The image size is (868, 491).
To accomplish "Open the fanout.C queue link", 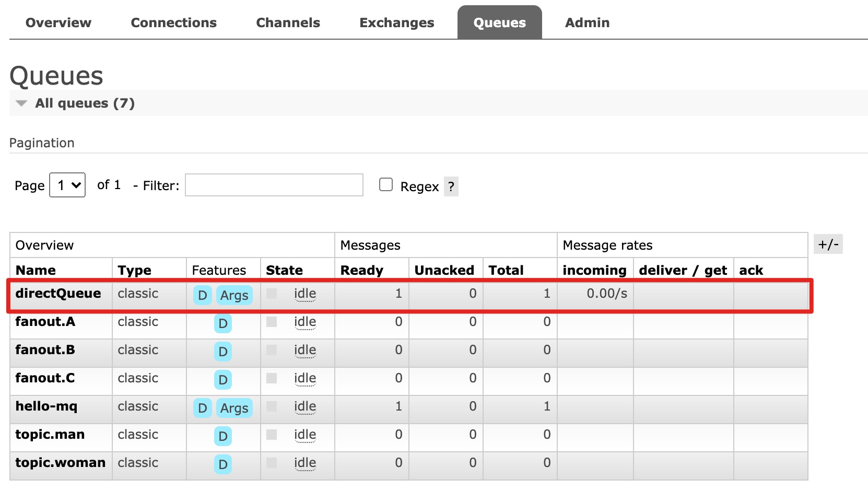I will coord(45,378).
